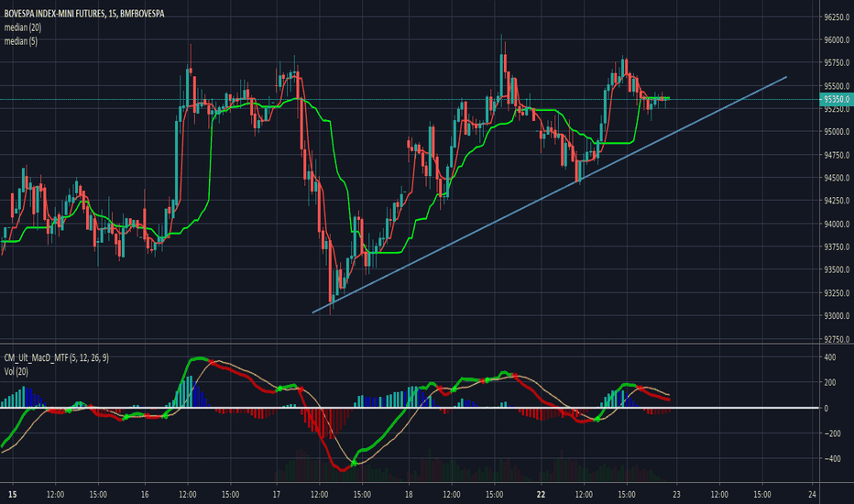The image size is (854, 504).
Task: Click the BOVESPA INDEX-MINI FUTURES chart title
Action: (x=84, y=14)
